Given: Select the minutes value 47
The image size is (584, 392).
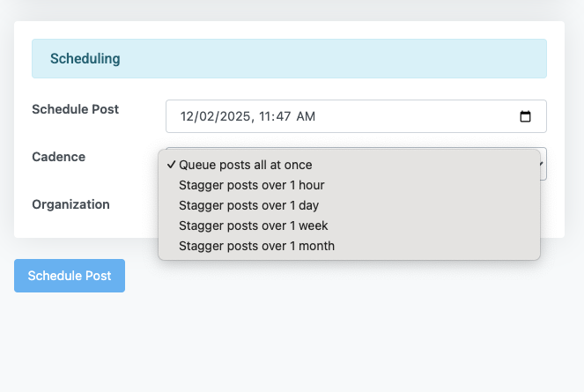Looking at the screenshot, I should [283, 116].
